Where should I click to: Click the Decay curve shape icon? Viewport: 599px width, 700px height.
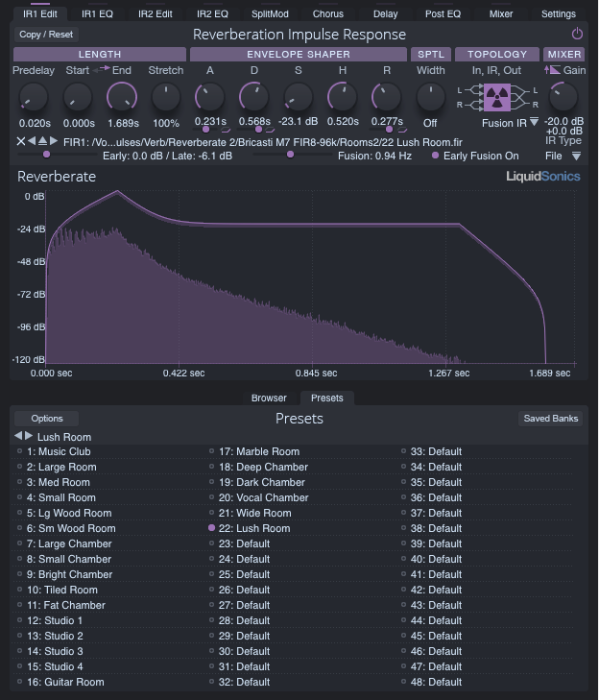270,130
